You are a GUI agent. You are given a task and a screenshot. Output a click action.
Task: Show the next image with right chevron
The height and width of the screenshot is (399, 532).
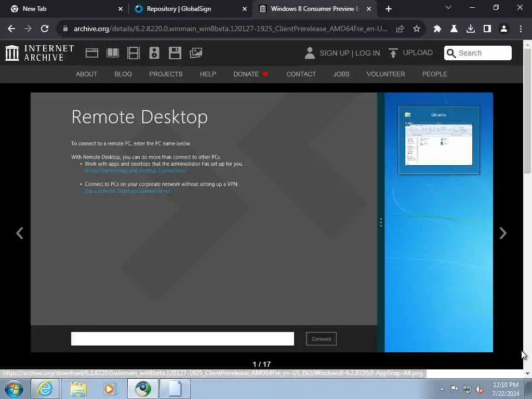(x=503, y=233)
